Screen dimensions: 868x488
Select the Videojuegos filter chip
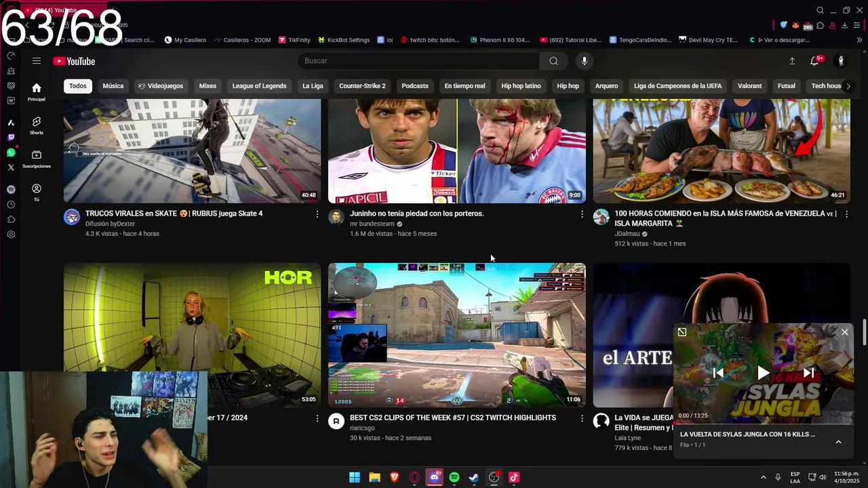pos(160,86)
